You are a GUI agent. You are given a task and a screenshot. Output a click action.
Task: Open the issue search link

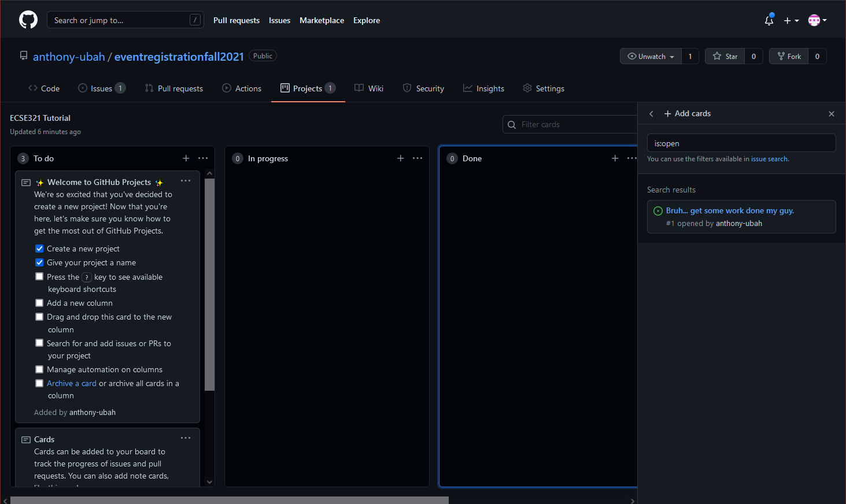pos(769,159)
